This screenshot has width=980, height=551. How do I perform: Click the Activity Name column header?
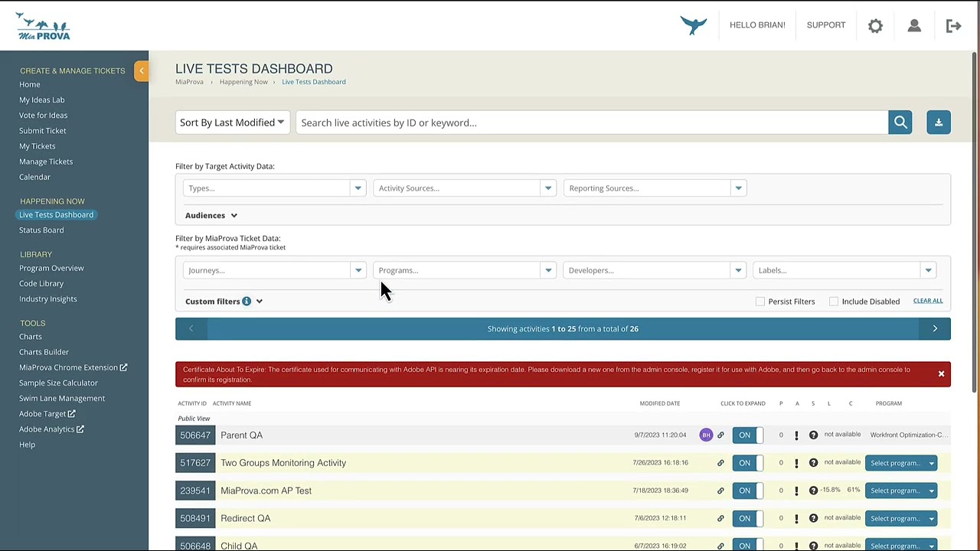[232, 403]
